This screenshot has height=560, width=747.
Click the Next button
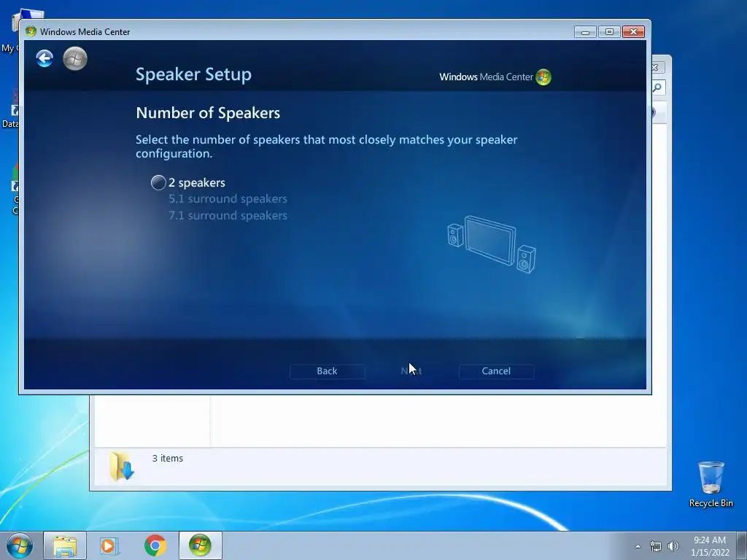411,371
